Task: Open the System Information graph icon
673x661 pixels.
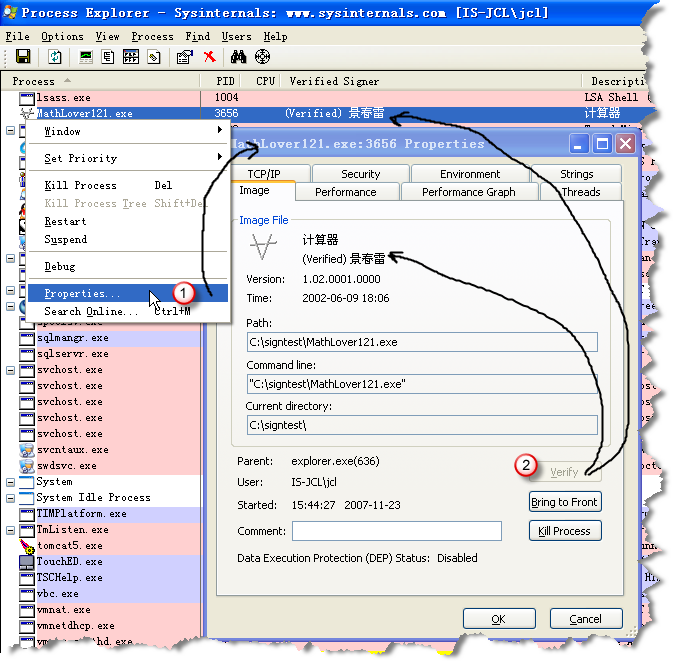Action: pyautogui.click(x=86, y=57)
